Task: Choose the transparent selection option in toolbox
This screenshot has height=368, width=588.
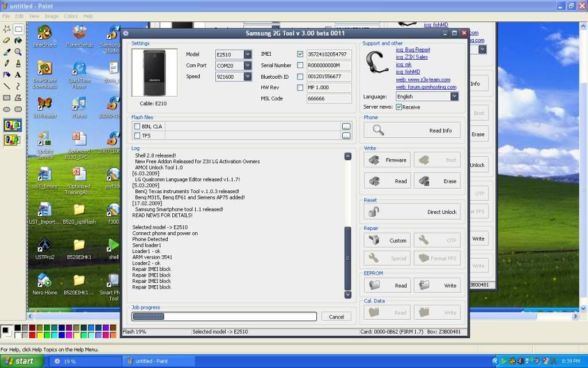Action: [13, 140]
